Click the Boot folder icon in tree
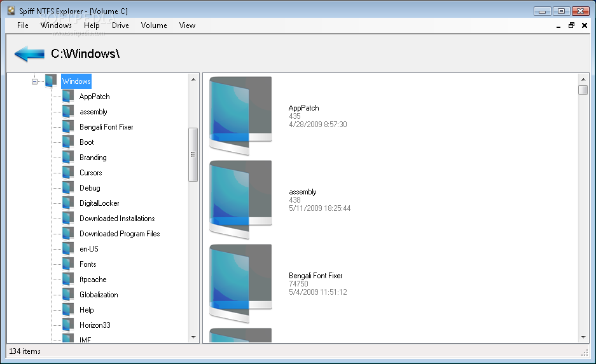The width and height of the screenshot is (596, 364). 68,142
